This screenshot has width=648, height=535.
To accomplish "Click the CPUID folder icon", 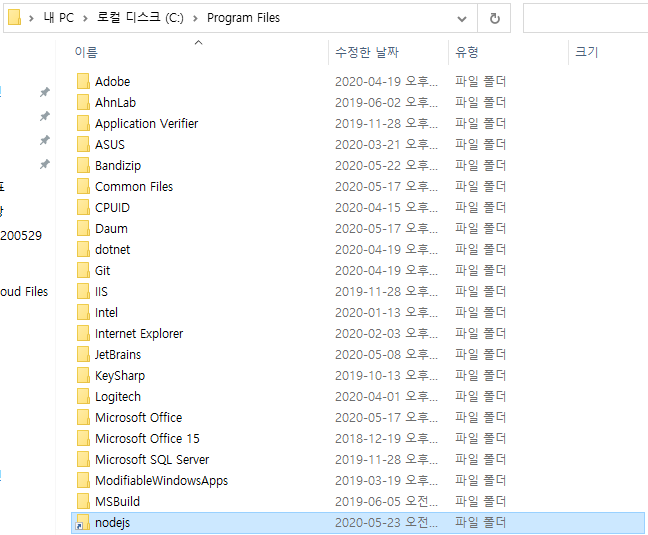I will point(83,208).
